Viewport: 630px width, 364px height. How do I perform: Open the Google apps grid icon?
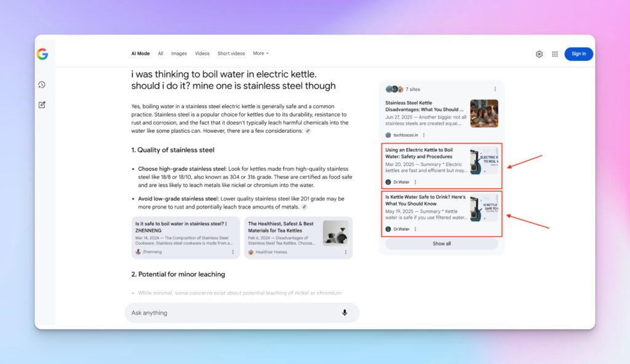point(555,54)
